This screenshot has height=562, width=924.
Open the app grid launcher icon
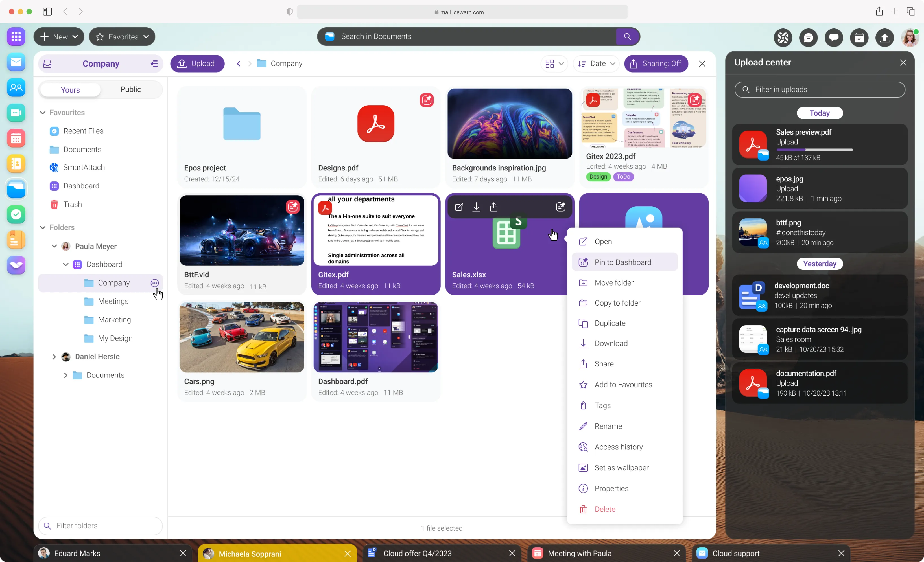coord(16,37)
